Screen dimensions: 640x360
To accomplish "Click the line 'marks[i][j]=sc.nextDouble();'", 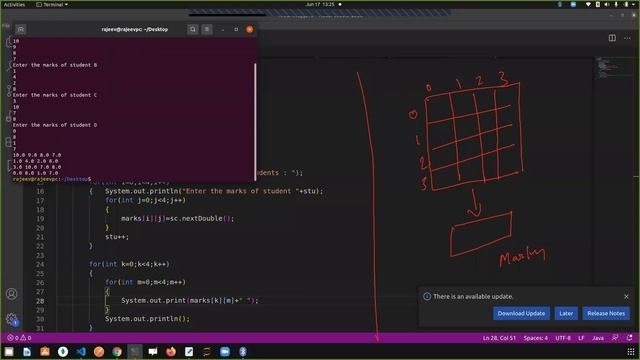I will pos(178,218).
